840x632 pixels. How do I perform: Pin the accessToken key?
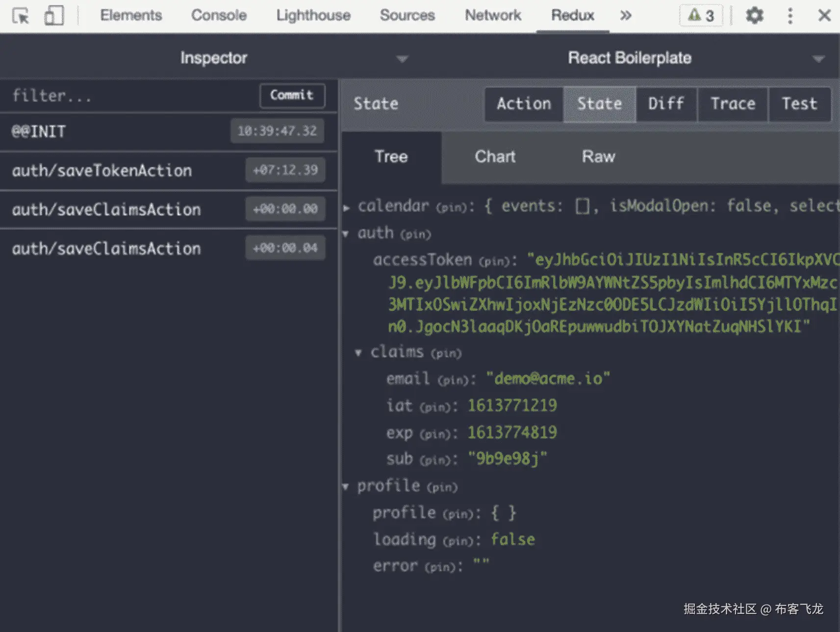494,261
